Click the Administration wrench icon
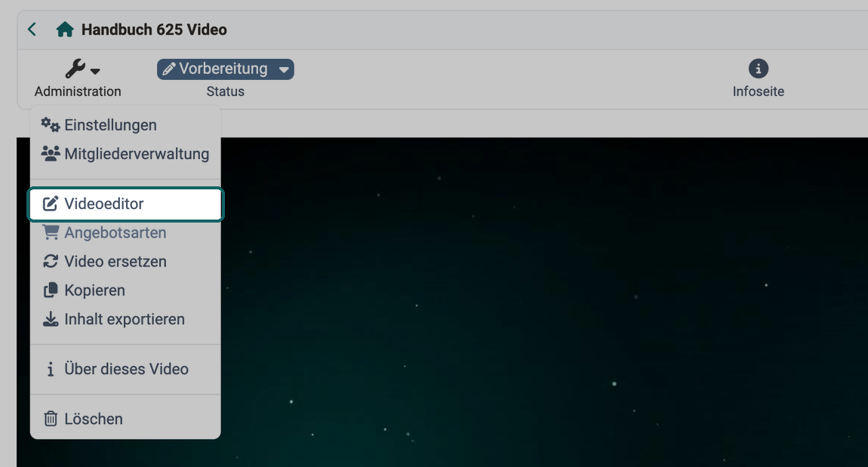The width and height of the screenshot is (868, 467). pos(75,69)
